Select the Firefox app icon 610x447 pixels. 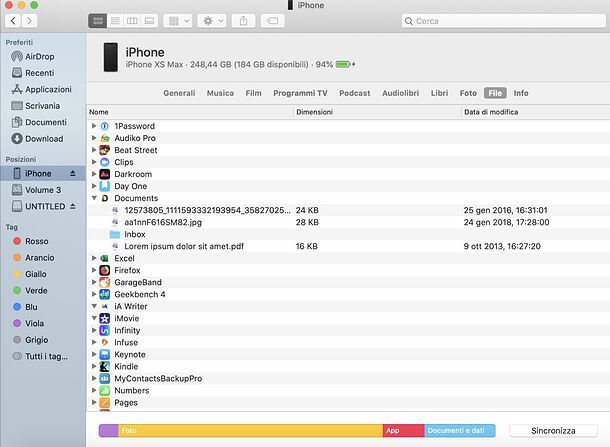coord(105,270)
